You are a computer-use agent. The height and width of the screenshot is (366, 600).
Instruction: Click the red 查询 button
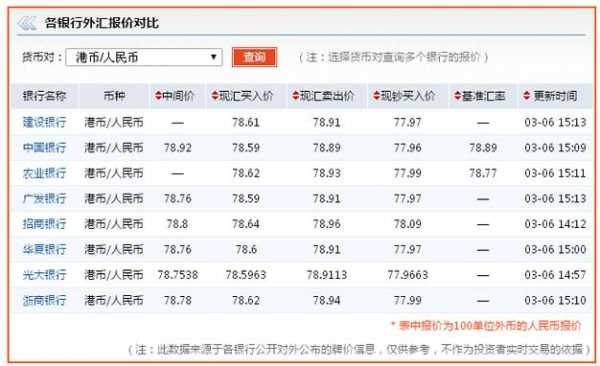(254, 57)
